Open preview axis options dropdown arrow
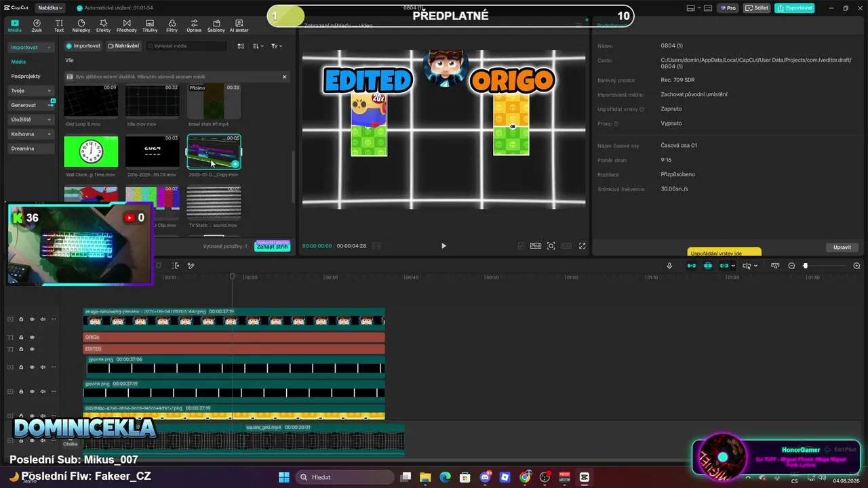Viewport: 868px width, 488px height. point(755,266)
